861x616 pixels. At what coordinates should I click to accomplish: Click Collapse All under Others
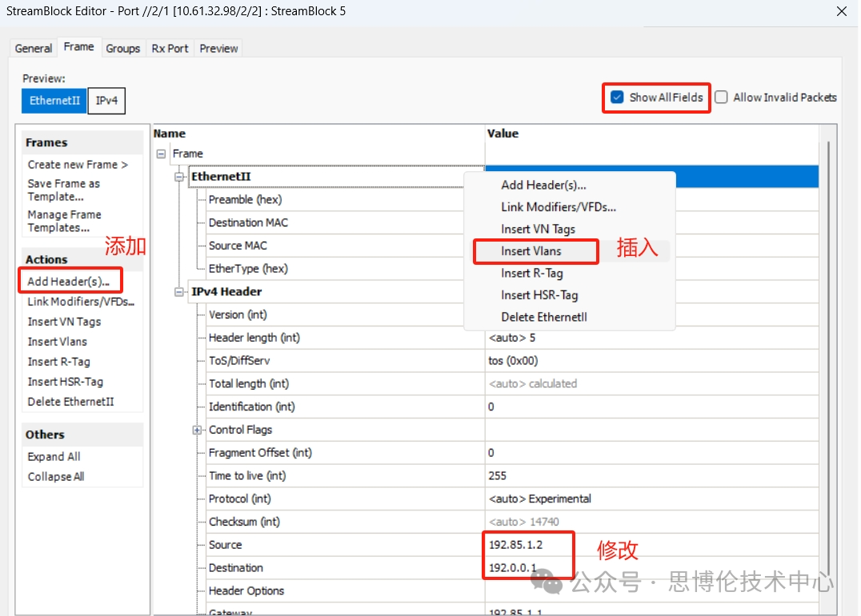(56, 477)
